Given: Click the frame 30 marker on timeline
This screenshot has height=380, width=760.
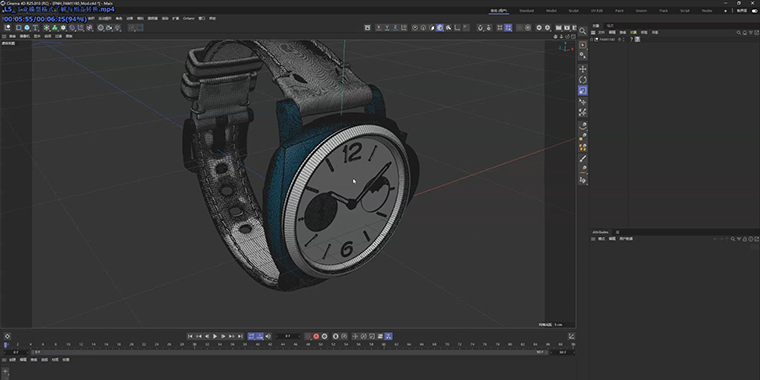Looking at the screenshot, I should pos(194,345).
